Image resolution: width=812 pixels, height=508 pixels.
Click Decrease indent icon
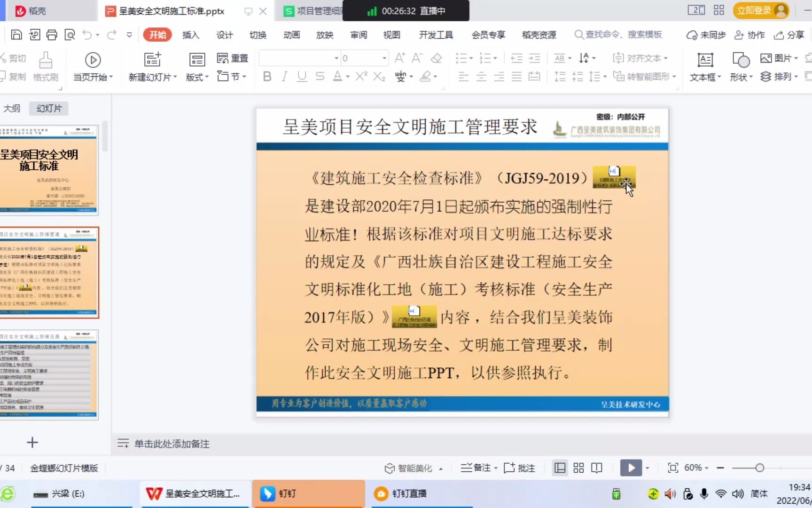coord(516,58)
